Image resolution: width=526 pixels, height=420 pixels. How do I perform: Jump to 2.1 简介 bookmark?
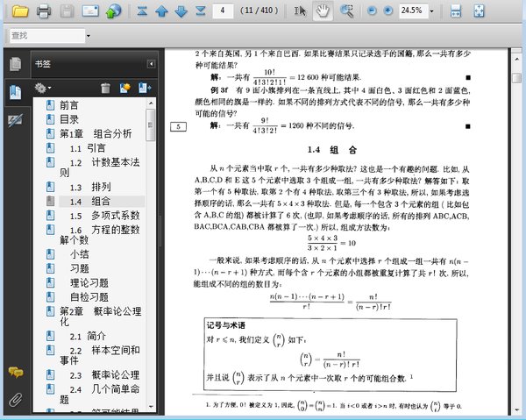click(x=88, y=336)
